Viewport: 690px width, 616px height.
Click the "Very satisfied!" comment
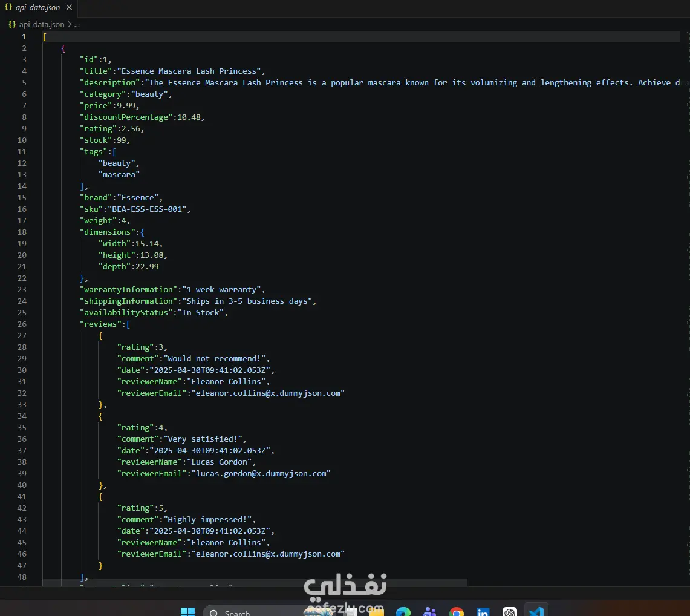(203, 439)
